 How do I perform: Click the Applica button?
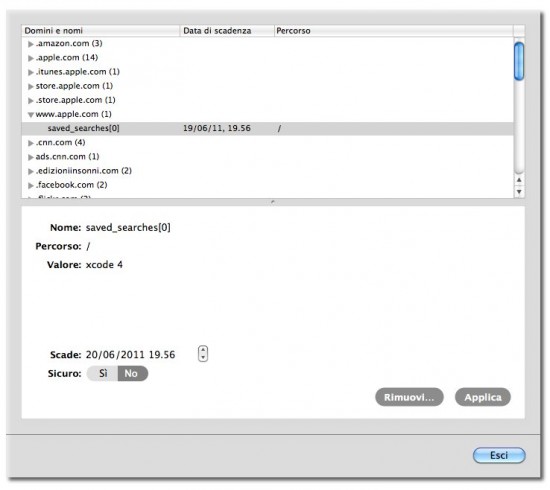click(483, 397)
